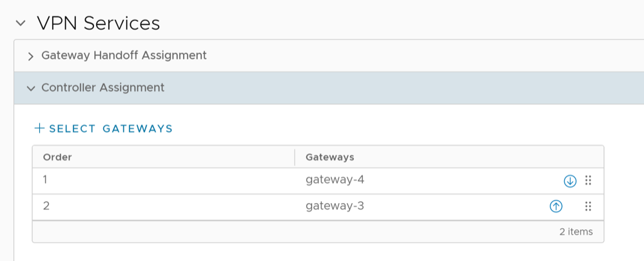Click the plus icon before Select Gateways
The height and width of the screenshot is (261, 644).
(39, 128)
